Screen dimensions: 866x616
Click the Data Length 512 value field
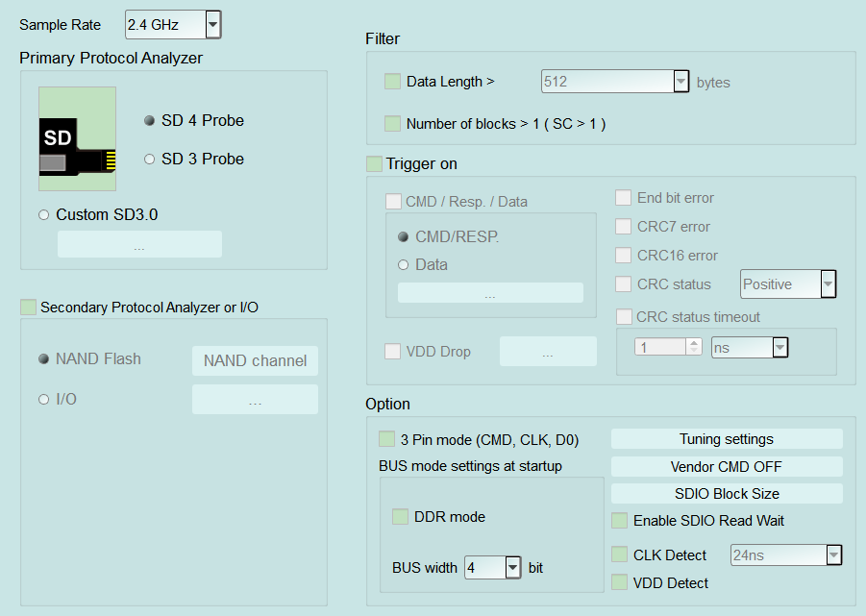pyautogui.click(x=607, y=82)
